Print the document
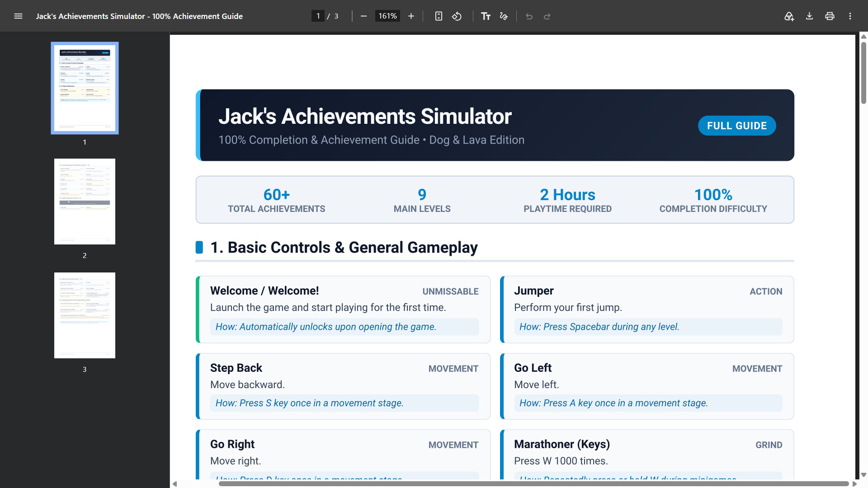The image size is (868, 488). click(830, 16)
